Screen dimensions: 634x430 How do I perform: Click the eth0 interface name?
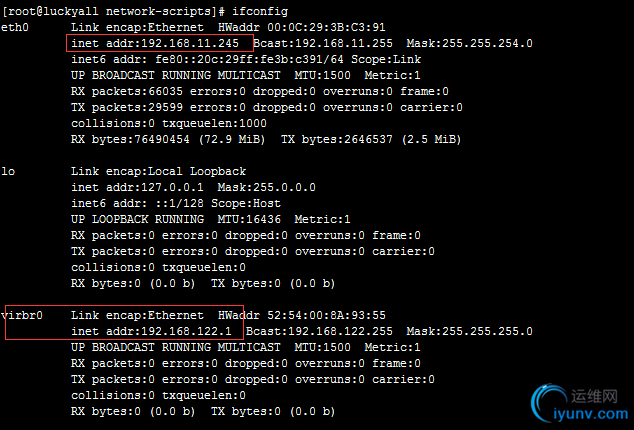(15, 28)
